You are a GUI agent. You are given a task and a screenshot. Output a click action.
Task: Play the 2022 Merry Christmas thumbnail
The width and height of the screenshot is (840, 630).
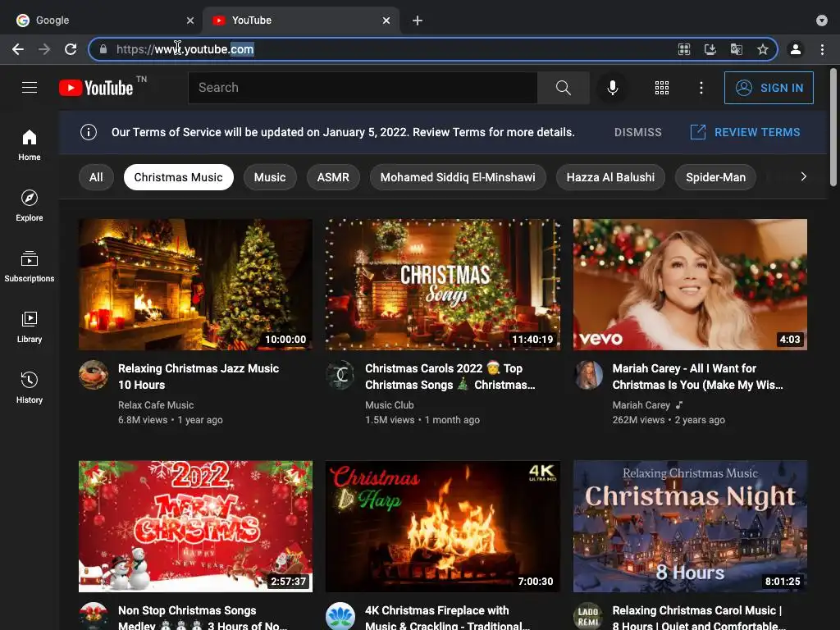[195, 526]
